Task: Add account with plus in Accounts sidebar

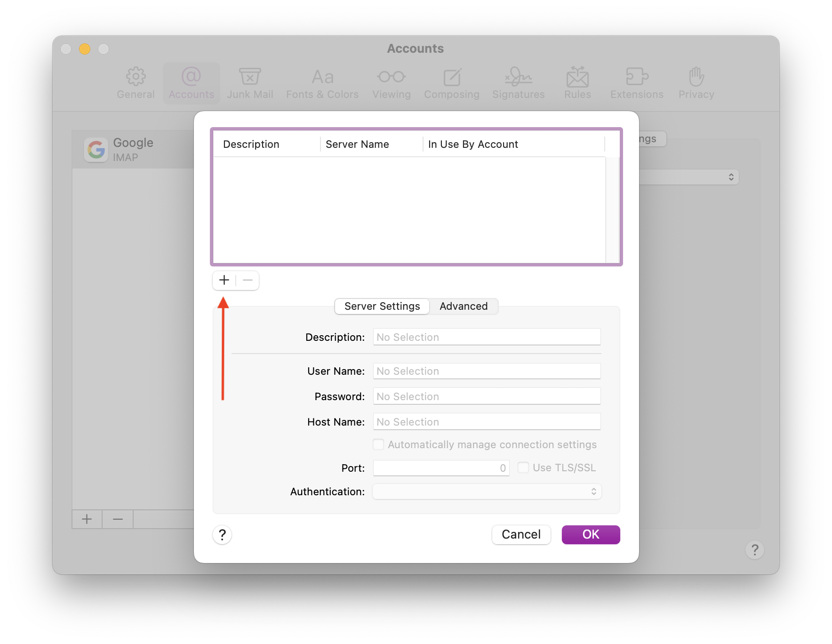Action: [87, 519]
